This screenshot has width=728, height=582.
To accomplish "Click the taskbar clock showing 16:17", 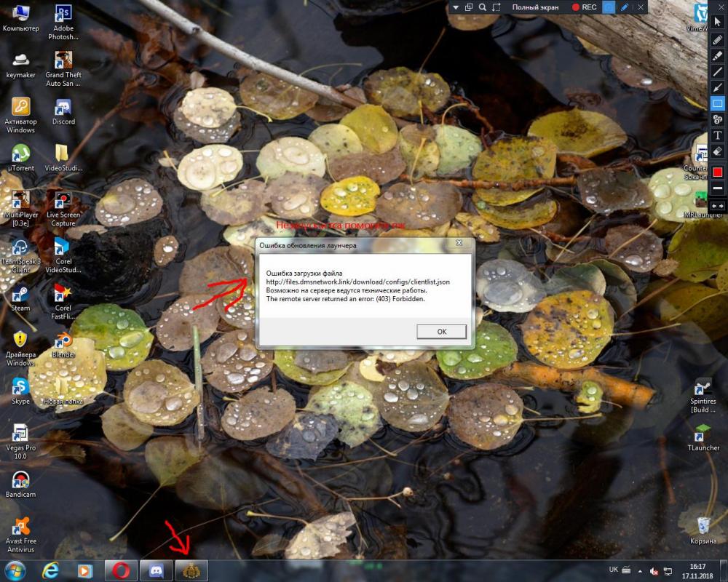I will 697,570.
